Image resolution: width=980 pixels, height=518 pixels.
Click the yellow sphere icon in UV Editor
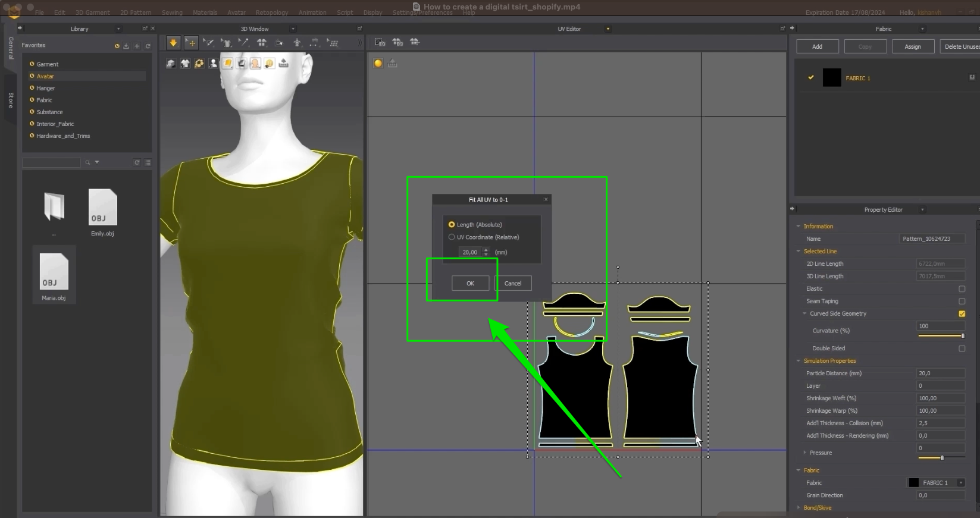(378, 64)
